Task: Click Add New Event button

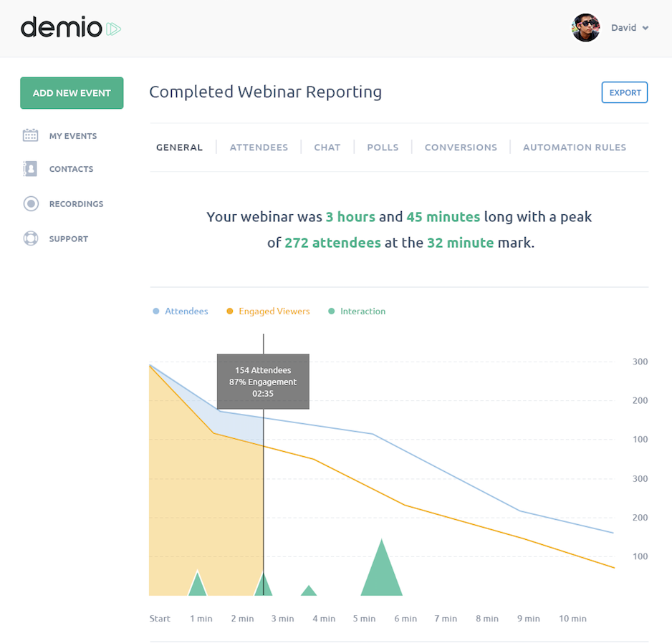Action: coord(72,93)
